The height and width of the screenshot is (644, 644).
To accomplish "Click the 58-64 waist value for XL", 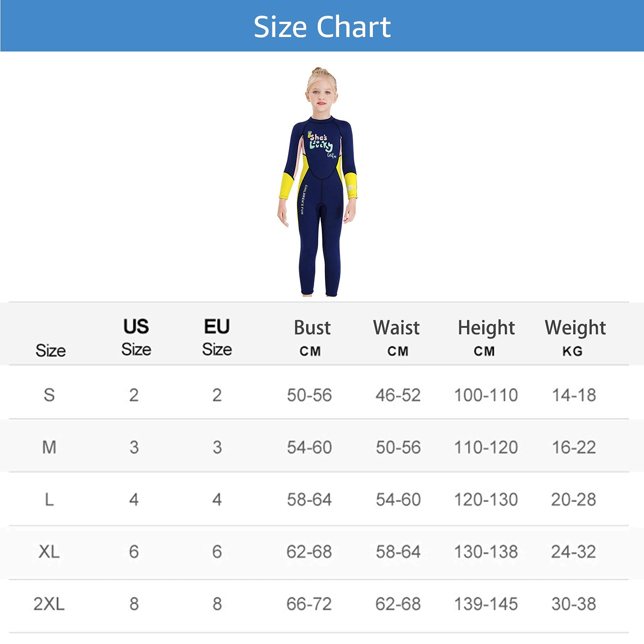I will click(398, 551).
